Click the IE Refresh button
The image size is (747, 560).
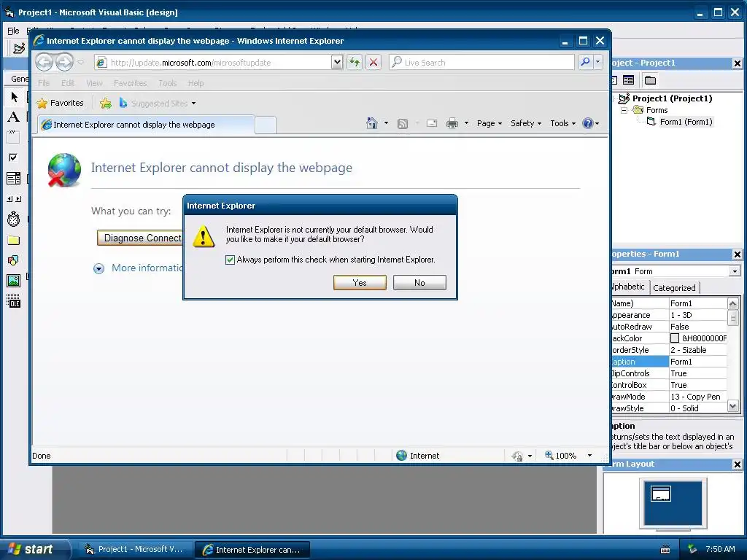tap(355, 63)
